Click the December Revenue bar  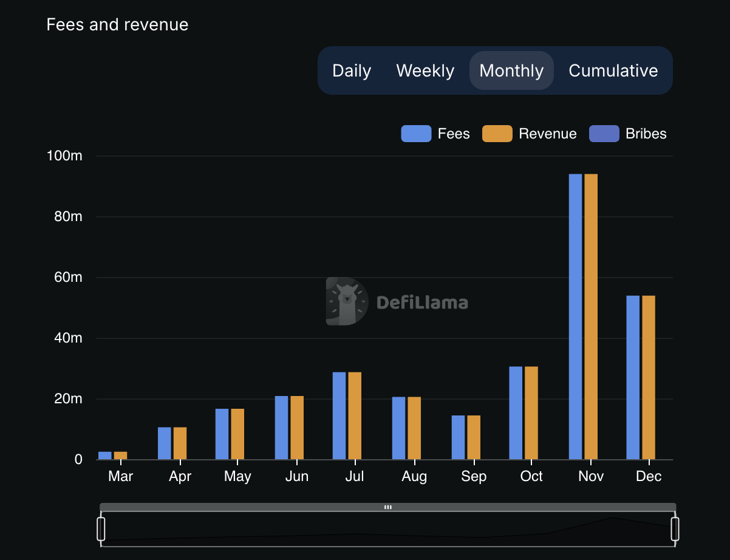click(x=649, y=377)
